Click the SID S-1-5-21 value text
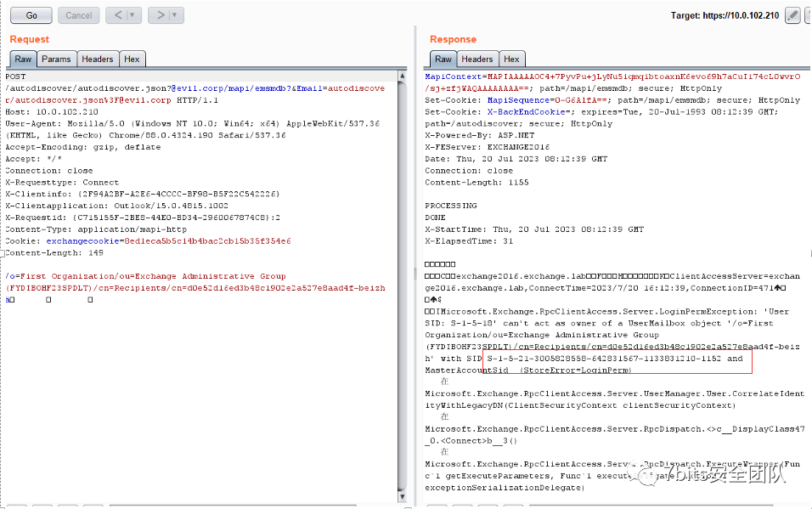The image size is (812, 509). pos(604,359)
